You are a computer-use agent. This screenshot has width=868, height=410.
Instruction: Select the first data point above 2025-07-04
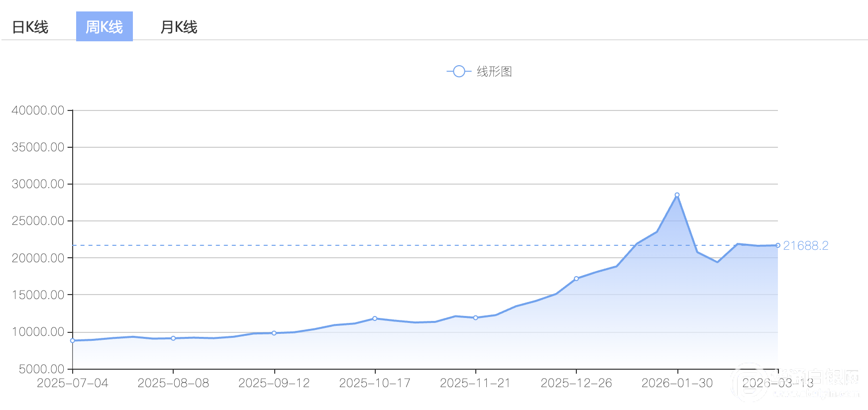click(73, 341)
